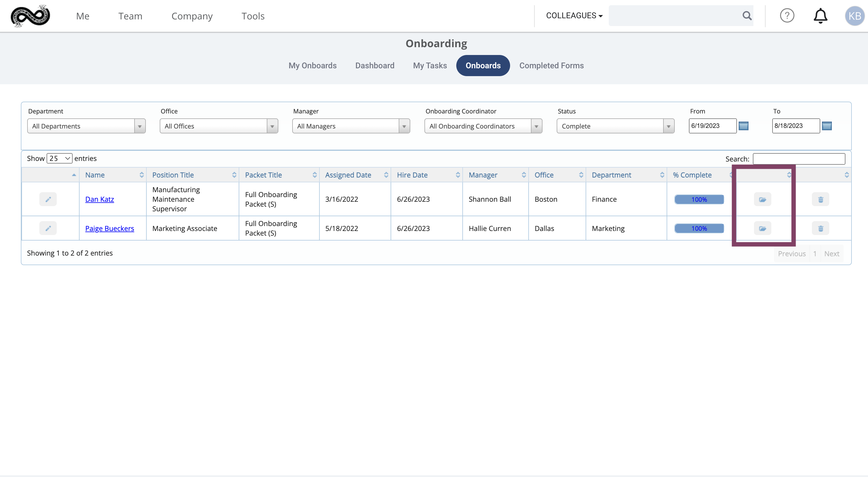The height and width of the screenshot is (477, 868).
Task: Click the To date field 8/18/2023
Action: (x=796, y=126)
